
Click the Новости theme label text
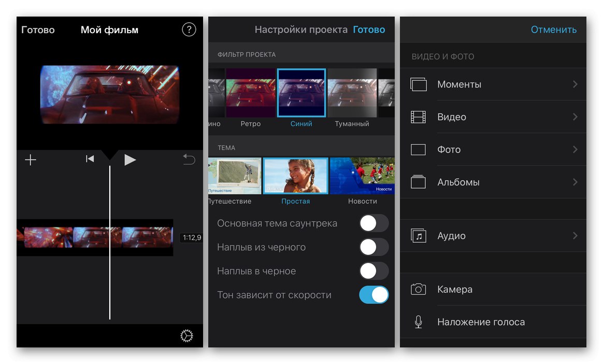[x=362, y=201]
